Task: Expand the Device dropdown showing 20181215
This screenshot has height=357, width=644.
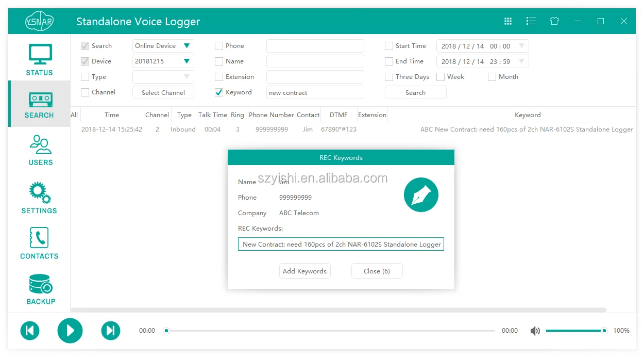Action: (163, 61)
